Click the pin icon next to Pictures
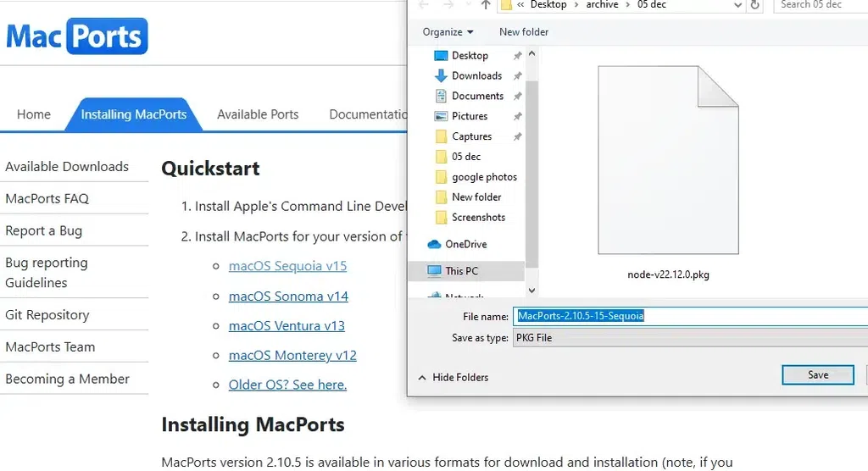Screen dimensions: 868x471 tap(517, 116)
